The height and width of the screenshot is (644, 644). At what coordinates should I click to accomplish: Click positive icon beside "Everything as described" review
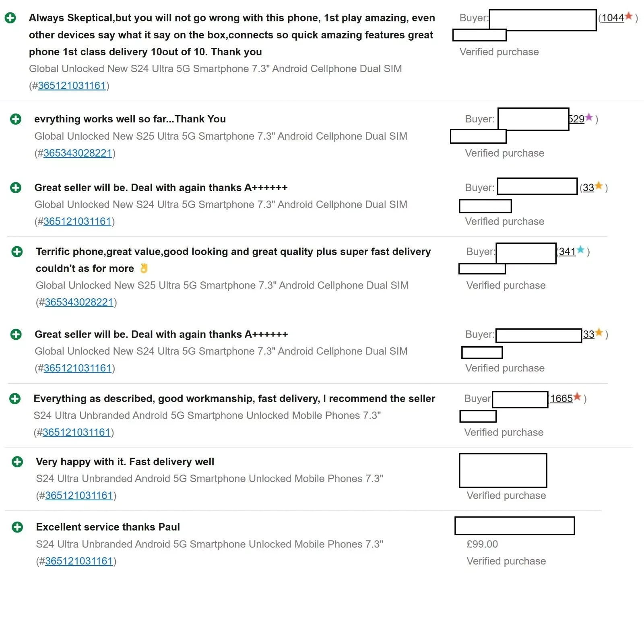pyautogui.click(x=15, y=398)
